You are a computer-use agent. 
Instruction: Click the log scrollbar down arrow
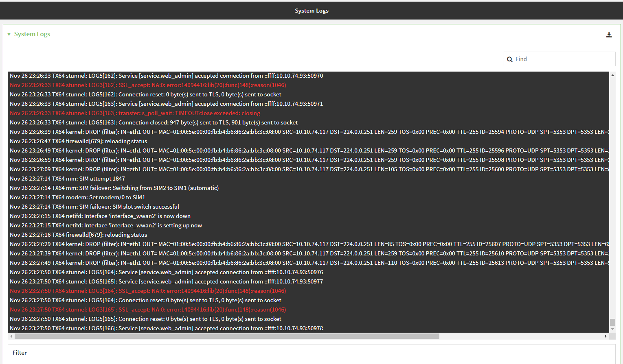(612, 329)
